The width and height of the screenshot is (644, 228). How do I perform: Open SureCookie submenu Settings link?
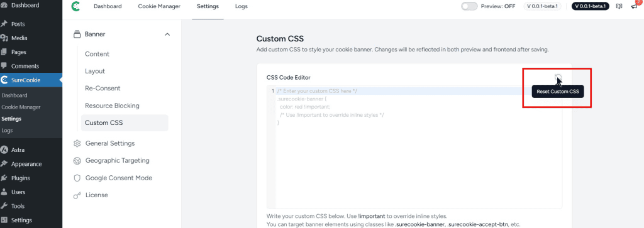click(x=11, y=119)
